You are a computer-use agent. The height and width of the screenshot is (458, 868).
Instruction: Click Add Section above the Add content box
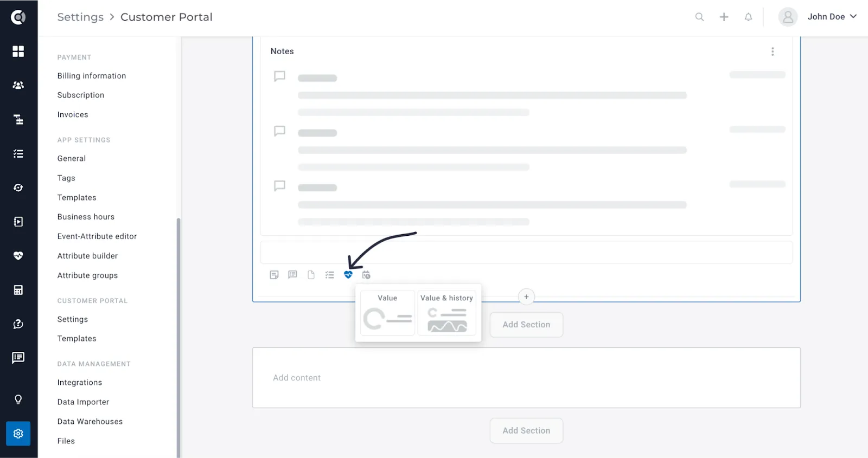[526, 325]
